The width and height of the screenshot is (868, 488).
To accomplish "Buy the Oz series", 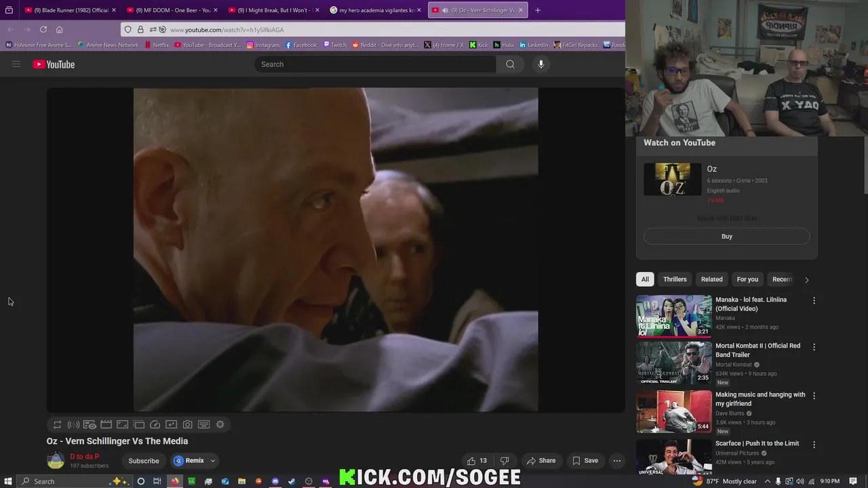I will click(x=727, y=237).
